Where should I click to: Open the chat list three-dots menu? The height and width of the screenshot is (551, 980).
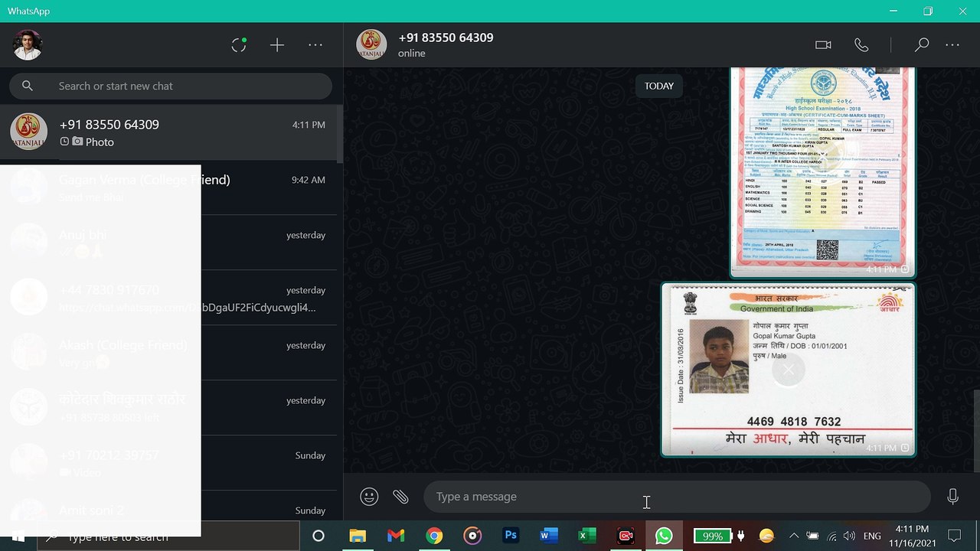pyautogui.click(x=315, y=45)
